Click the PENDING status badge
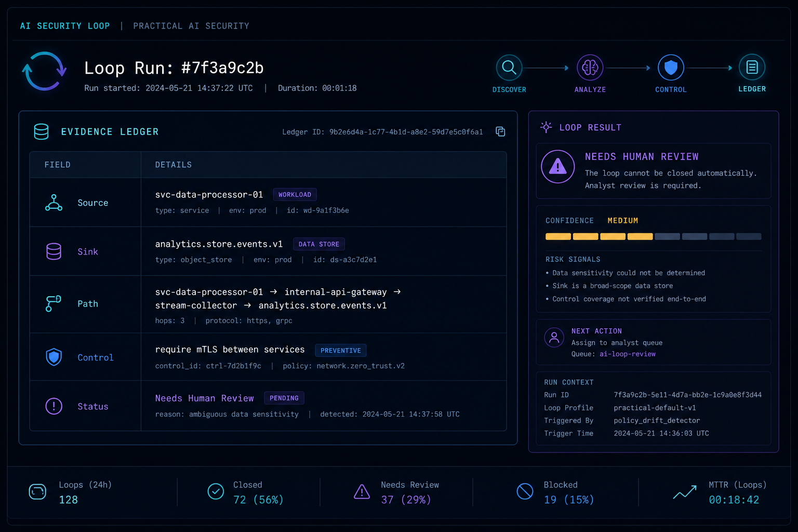This screenshot has width=798, height=532. (284, 398)
